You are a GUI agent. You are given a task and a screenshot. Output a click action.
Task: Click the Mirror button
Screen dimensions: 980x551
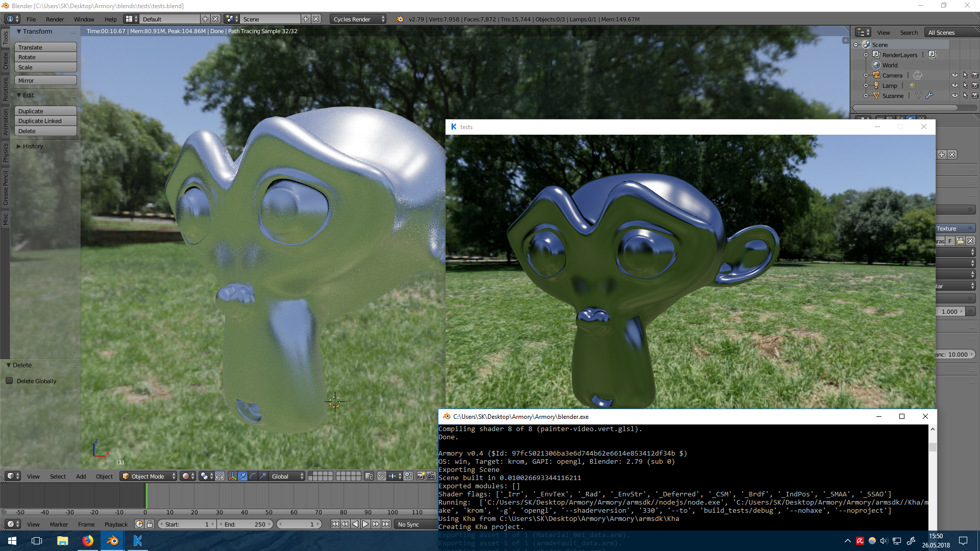coord(45,80)
